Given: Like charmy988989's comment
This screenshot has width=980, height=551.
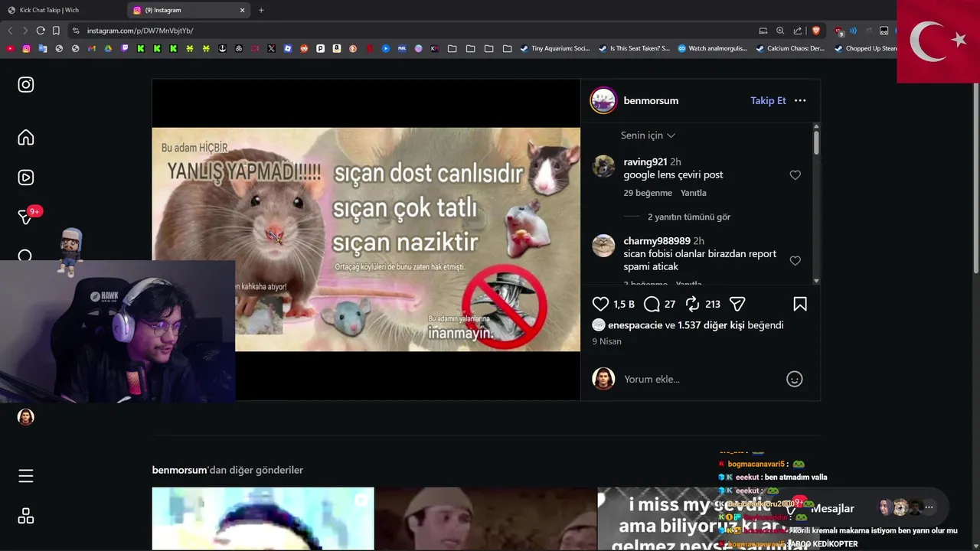Looking at the screenshot, I should pos(795,261).
